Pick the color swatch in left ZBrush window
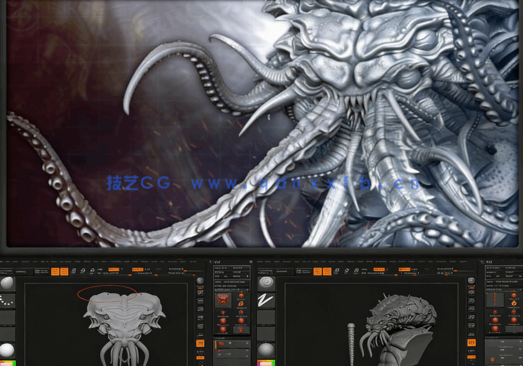This screenshot has width=523, height=366. click(x=8, y=363)
